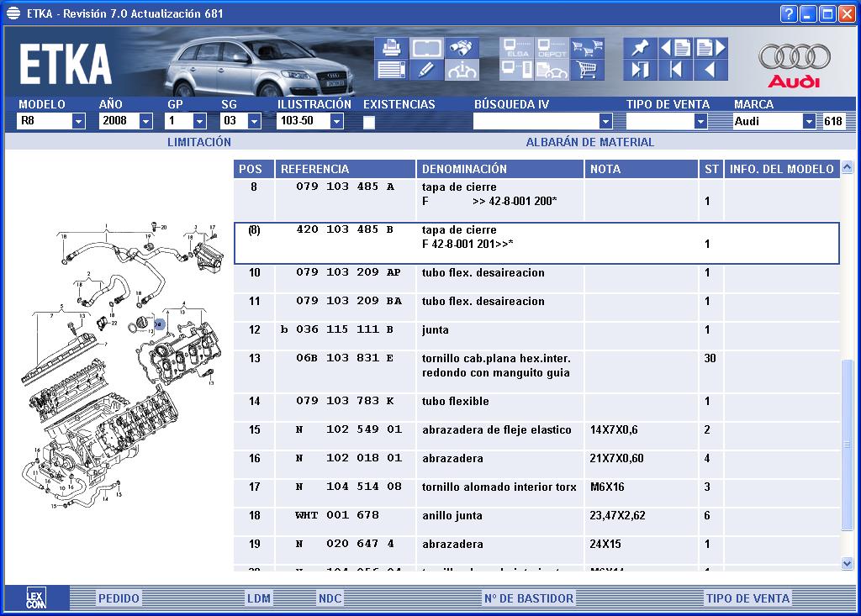Screen dimensions: 861x616
Task: Open the ILUSTRACIÓN dropdown 103-50
Action: coord(336,121)
